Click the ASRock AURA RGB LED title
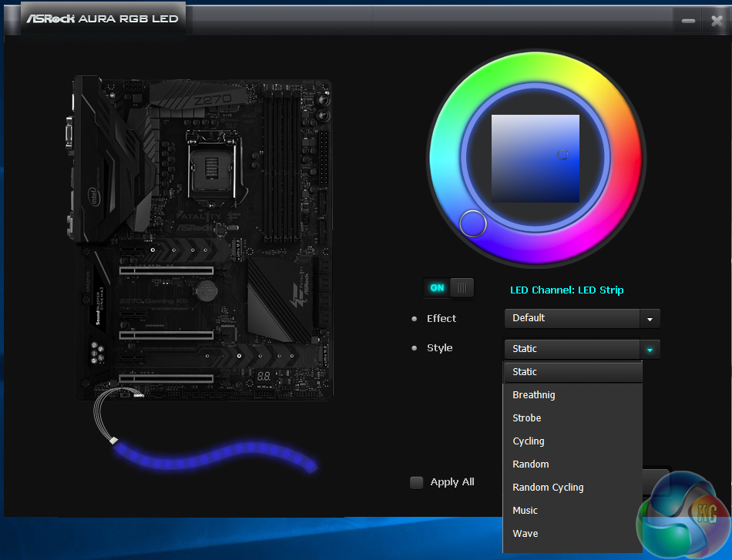This screenshot has height=560, width=732. 102,18
